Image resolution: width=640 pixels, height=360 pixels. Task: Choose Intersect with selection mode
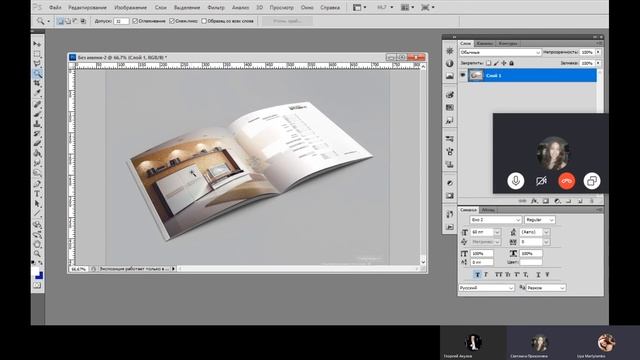tap(83, 21)
